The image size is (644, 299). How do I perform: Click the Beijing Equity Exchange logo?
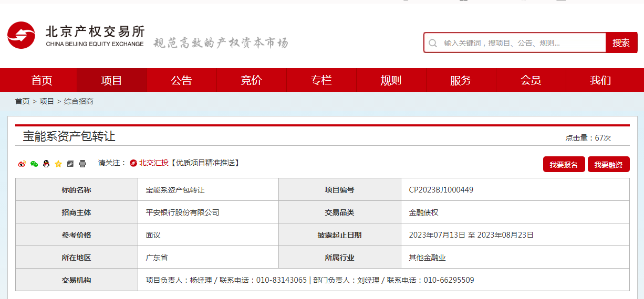[x=76, y=36]
